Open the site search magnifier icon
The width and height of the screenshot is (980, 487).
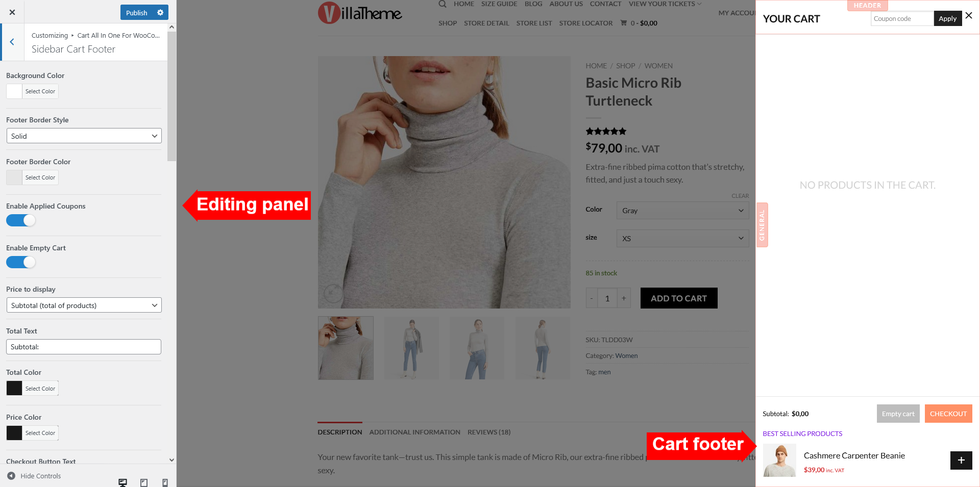[x=443, y=4]
